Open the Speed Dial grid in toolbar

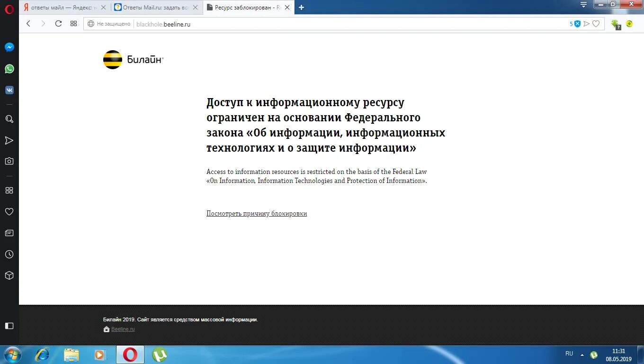(x=73, y=24)
